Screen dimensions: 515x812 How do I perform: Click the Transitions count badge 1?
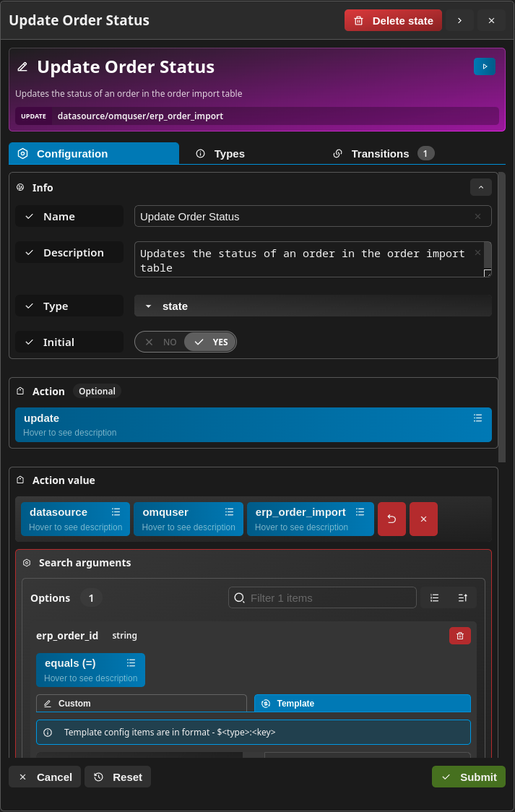tap(426, 153)
